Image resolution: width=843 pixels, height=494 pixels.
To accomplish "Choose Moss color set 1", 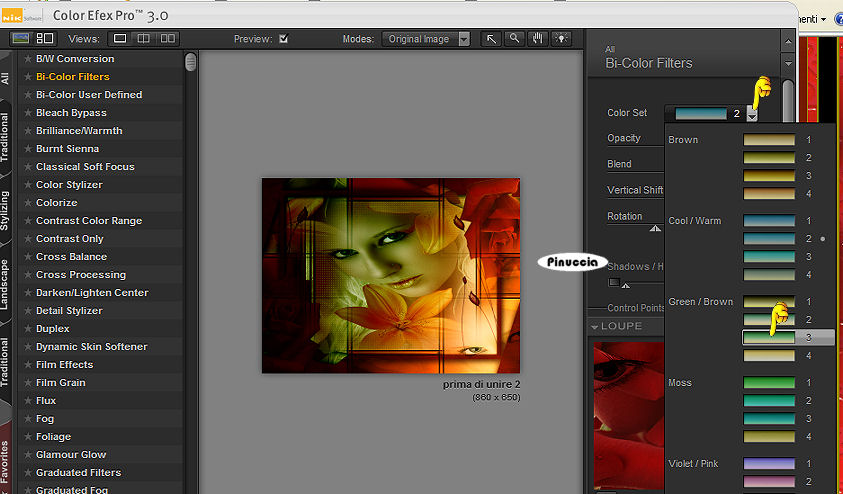I will point(769,383).
